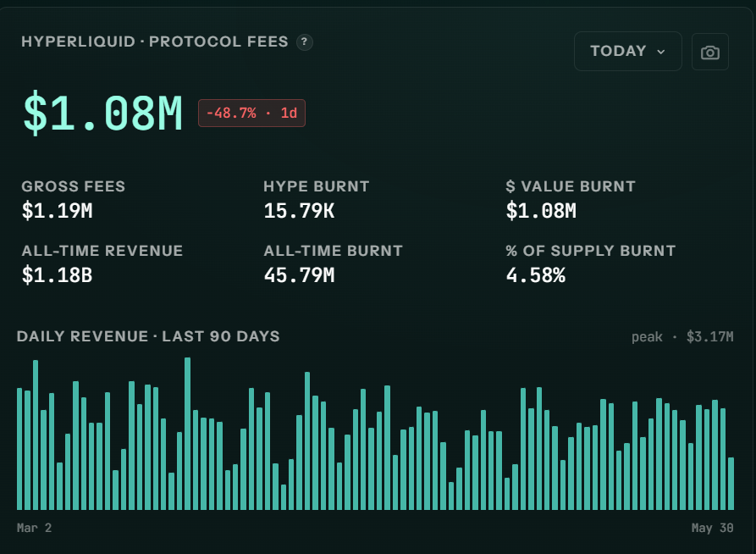Select the $1.08M value under $ VALUE BURNT
Viewport: 756px width, 554px height.
point(541,211)
